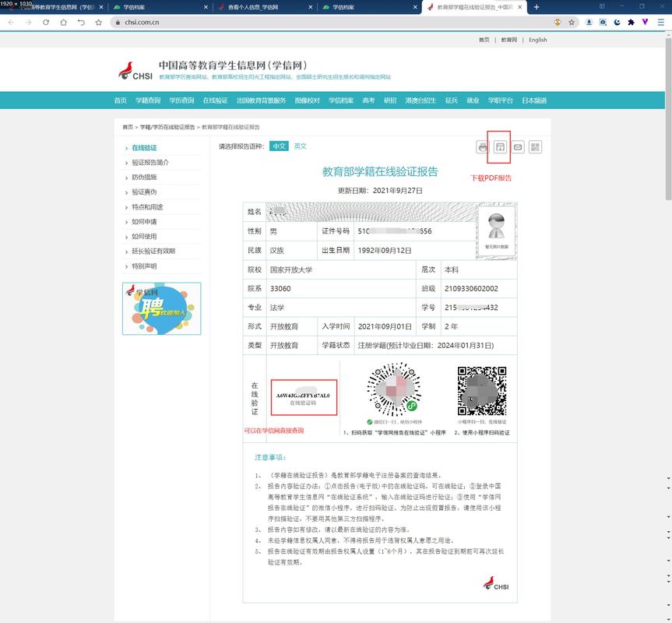Open 征兵 navigation item

pos(452,100)
